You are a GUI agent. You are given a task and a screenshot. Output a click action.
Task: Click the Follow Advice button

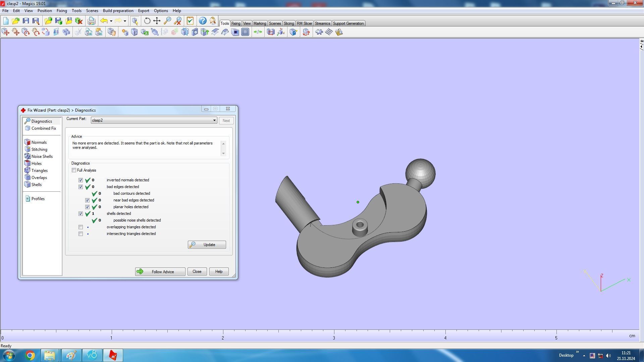[160, 272]
